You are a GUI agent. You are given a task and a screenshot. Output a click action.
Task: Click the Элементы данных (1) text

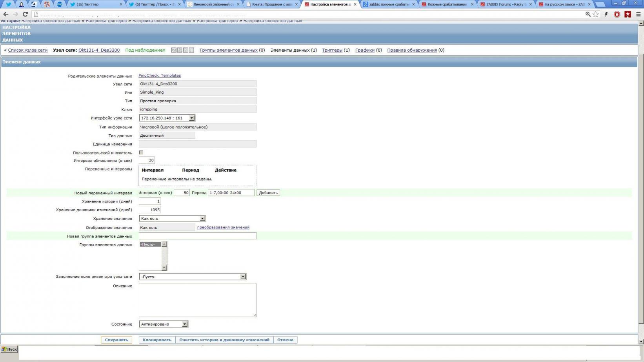click(294, 50)
